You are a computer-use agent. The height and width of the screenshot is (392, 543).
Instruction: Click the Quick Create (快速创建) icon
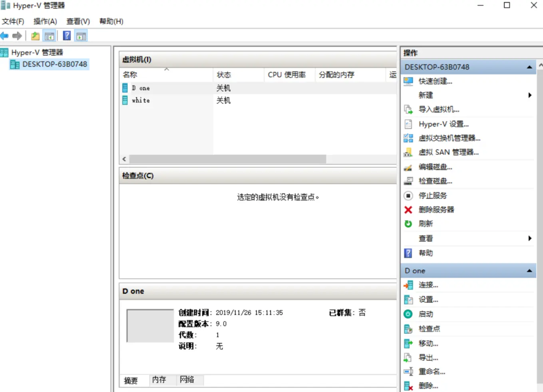(x=408, y=81)
